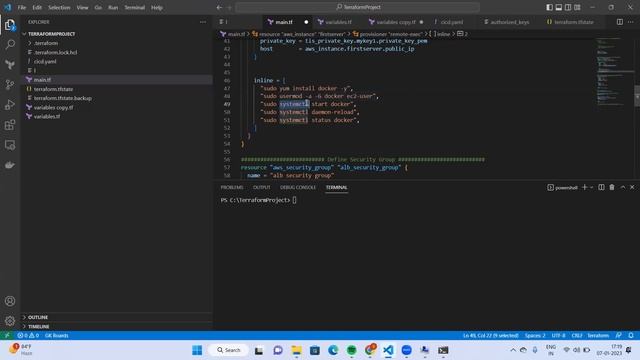The height and width of the screenshot is (360, 640).
Task: Open the Windows Start menu
Action: point(197,350)
